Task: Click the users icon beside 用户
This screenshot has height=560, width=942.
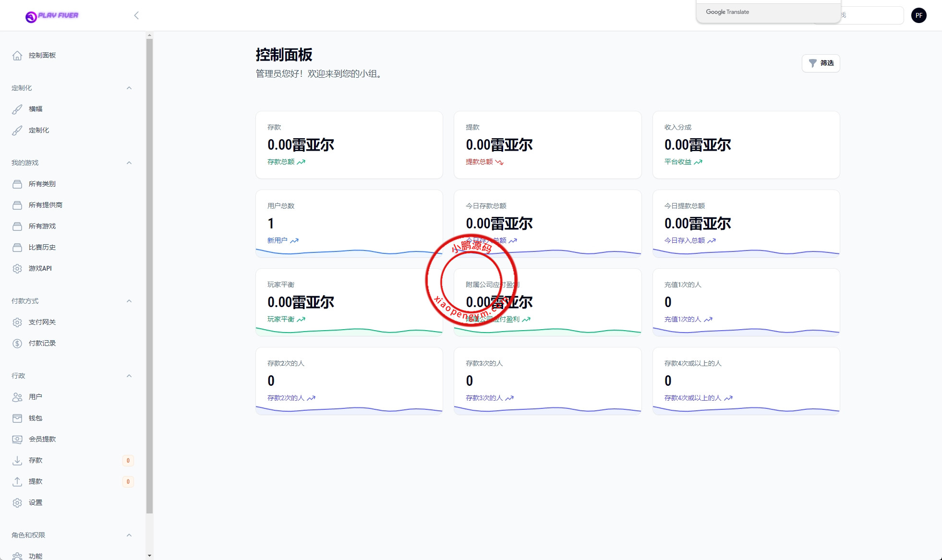Action: (x=17, y=397)
